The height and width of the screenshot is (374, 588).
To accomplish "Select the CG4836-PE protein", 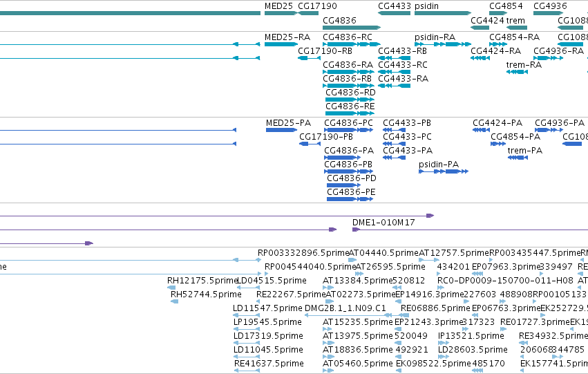I will pyautogui.click(x=350, y=200).
